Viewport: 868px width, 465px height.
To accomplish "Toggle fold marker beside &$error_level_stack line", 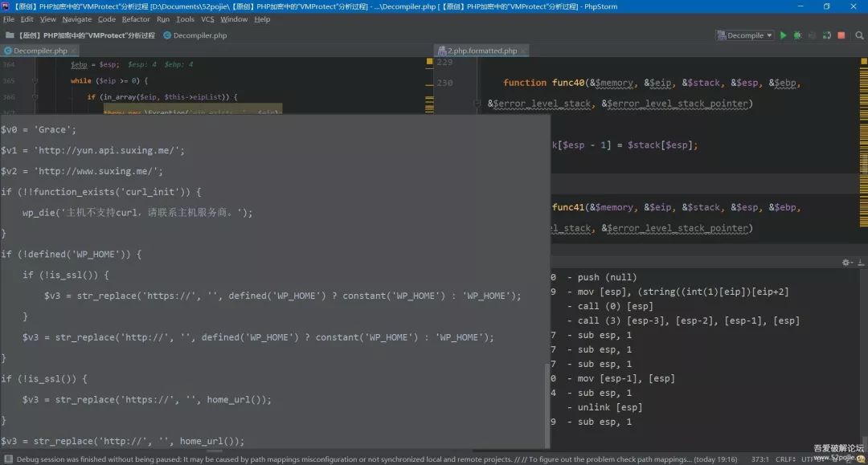I will point(477,104).
